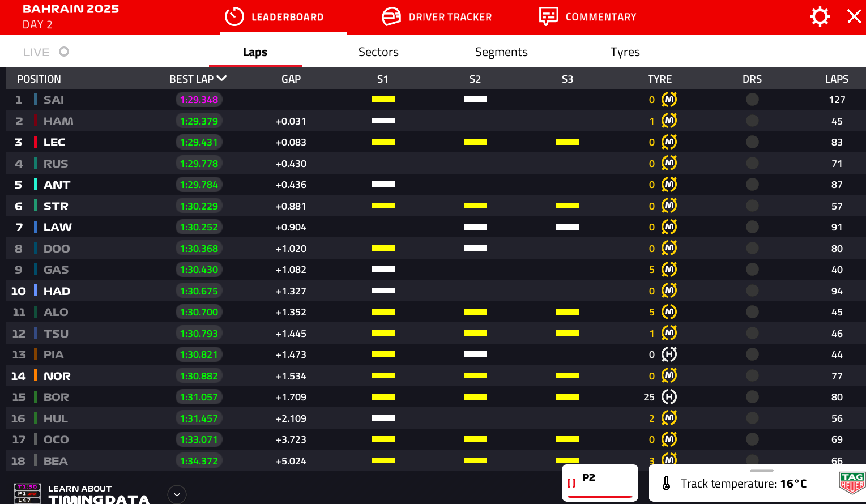Click the GAP column header
866x504 pixels.
(291, 79)
